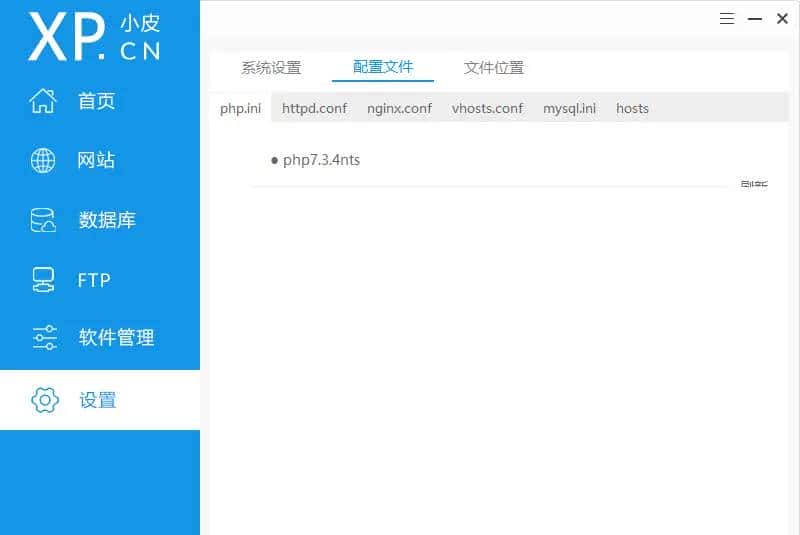
Task: Select the 配置文件 tab
Action: tap(383, 67)
